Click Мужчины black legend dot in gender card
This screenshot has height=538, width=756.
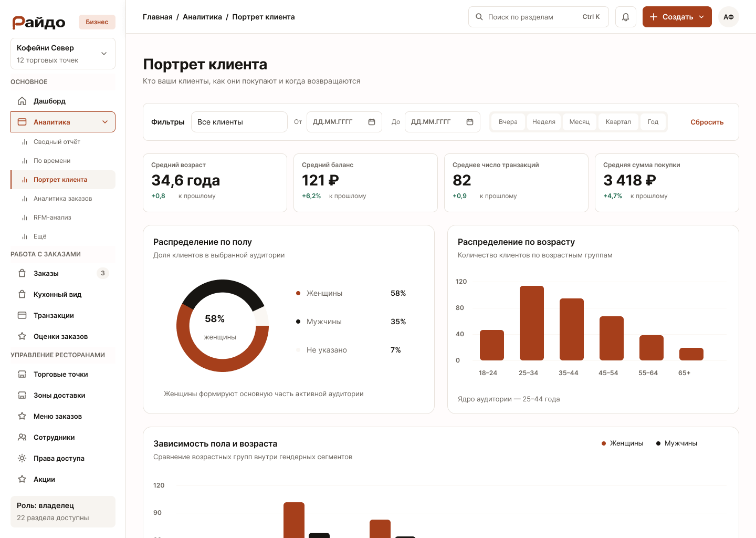(x=298, y=322)
